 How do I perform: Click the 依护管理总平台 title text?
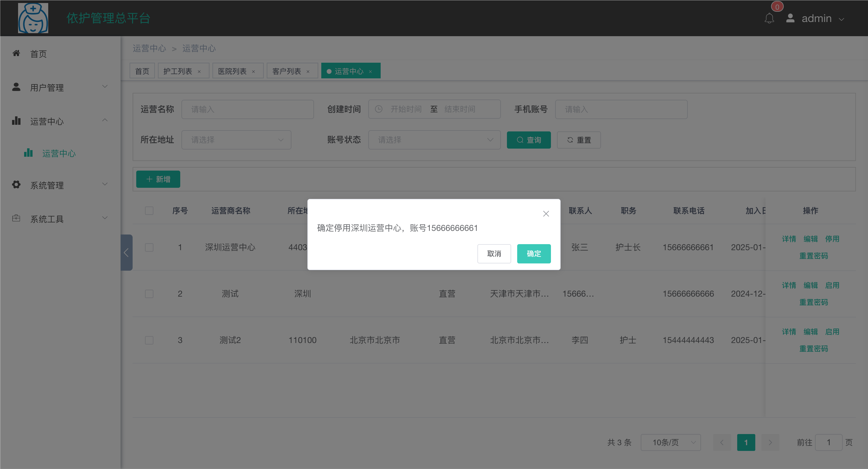click(x=108, y=18)
